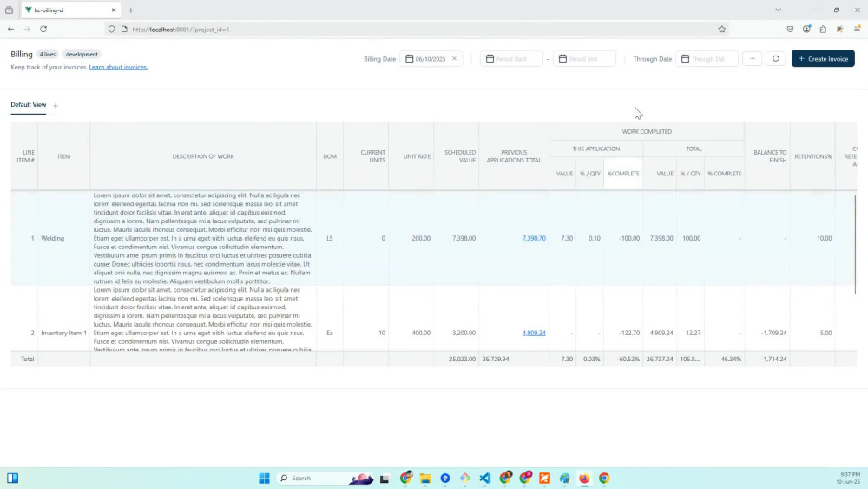Screen dimensions: 868x489
Task: Go back with the browser back arrow
Action: tap(11, 29)
